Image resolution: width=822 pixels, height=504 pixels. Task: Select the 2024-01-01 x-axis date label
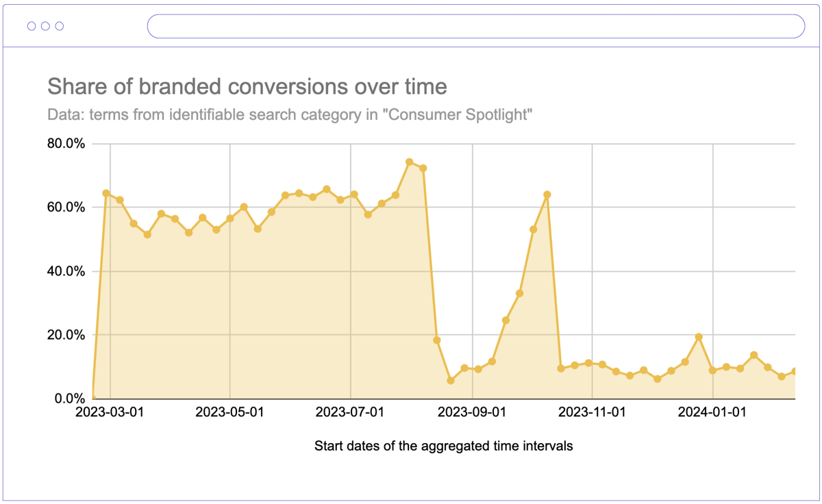pyautogui.click(x=712, y=412)
